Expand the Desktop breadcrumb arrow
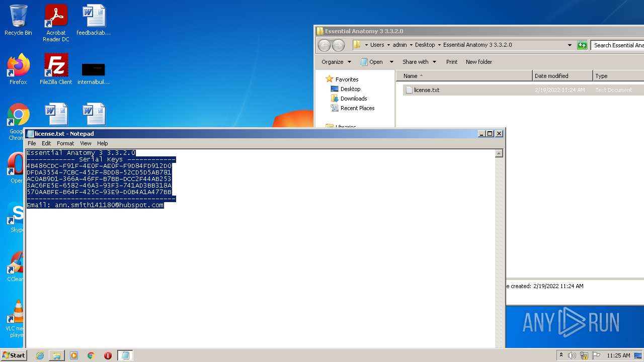This screenshot has height=362, width=644. (x=439, y=45)
